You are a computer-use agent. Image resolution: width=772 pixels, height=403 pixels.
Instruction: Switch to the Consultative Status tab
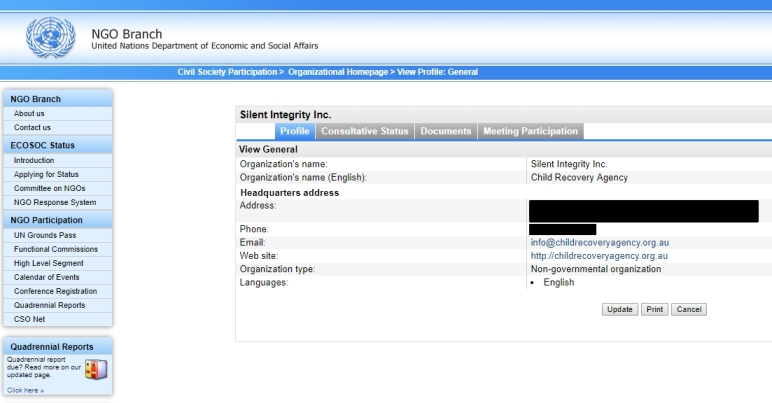point(364,131)
